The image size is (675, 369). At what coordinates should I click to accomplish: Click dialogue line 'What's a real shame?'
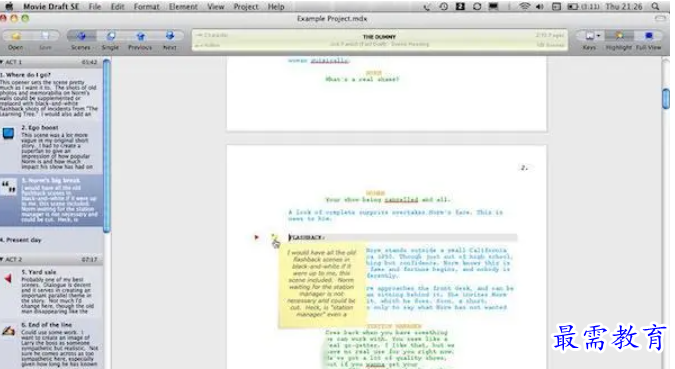click(x=362, y=79)
